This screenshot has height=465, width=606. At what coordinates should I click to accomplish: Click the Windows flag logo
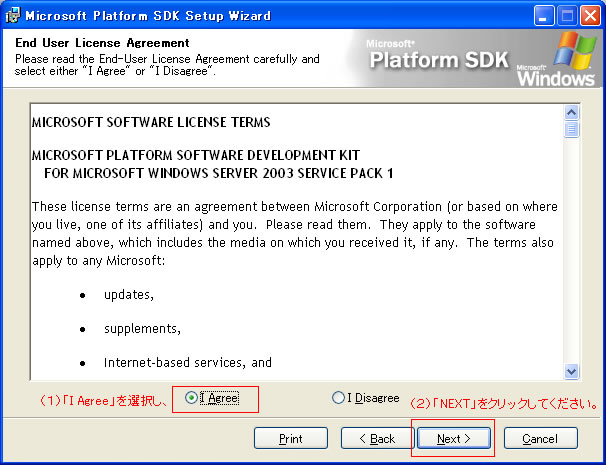575,51
